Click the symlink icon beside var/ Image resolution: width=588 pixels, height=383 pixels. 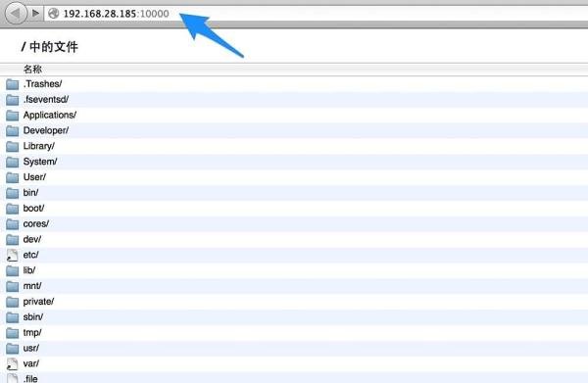click(x=13, y=363)
